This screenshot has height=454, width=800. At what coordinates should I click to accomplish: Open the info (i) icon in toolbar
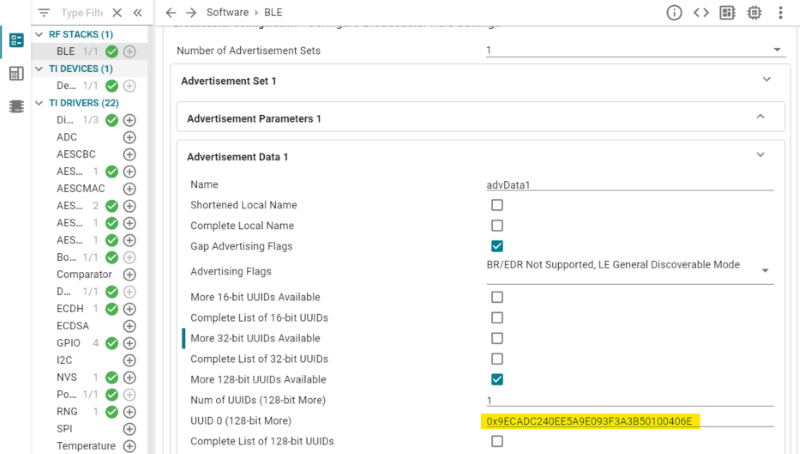[674, 13]
